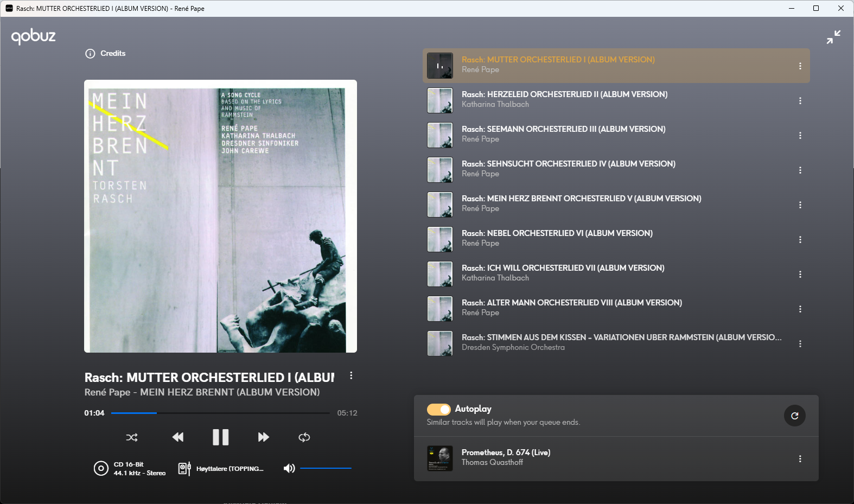This screenshot has height=504, width=854.
Task: Open artist Dresden Symphonic Orchestra
Action: click(513, 347)
